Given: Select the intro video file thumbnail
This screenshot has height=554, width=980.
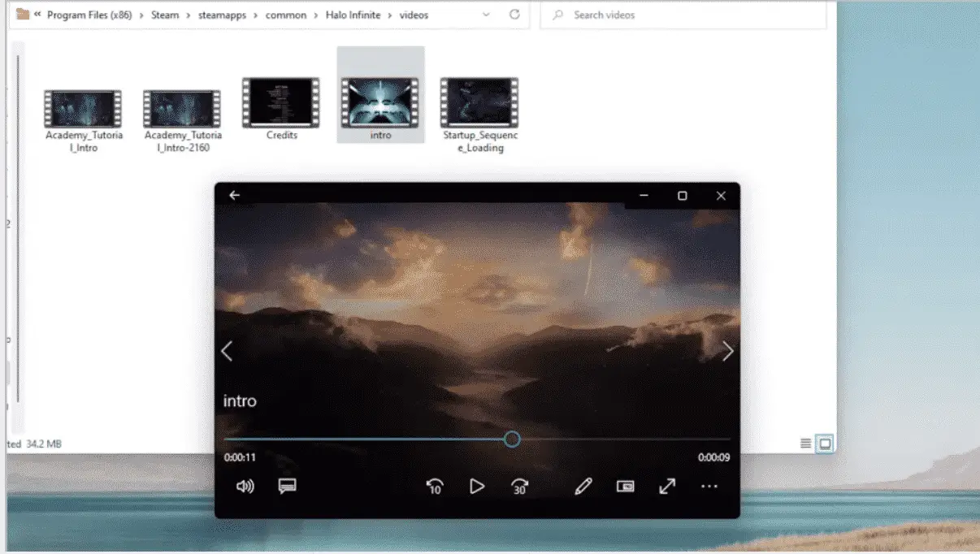Looking at the screenshot, I should tap(380, 102).
